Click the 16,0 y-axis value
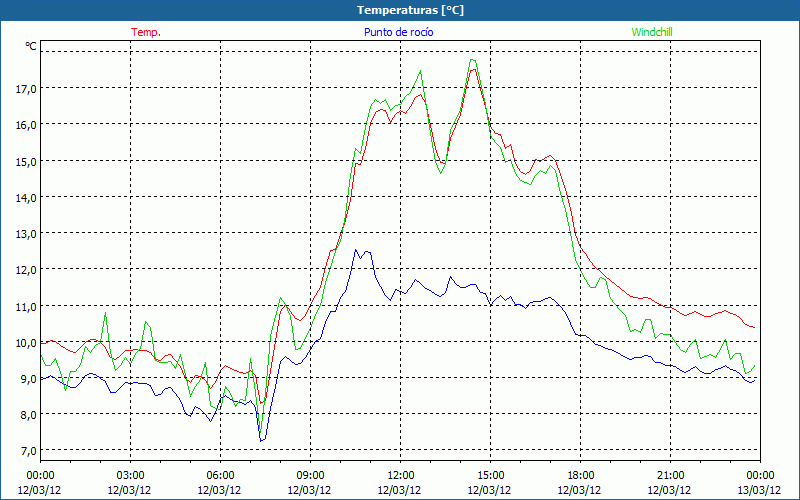Screen dimensions: 800x500 coord(27,125)
